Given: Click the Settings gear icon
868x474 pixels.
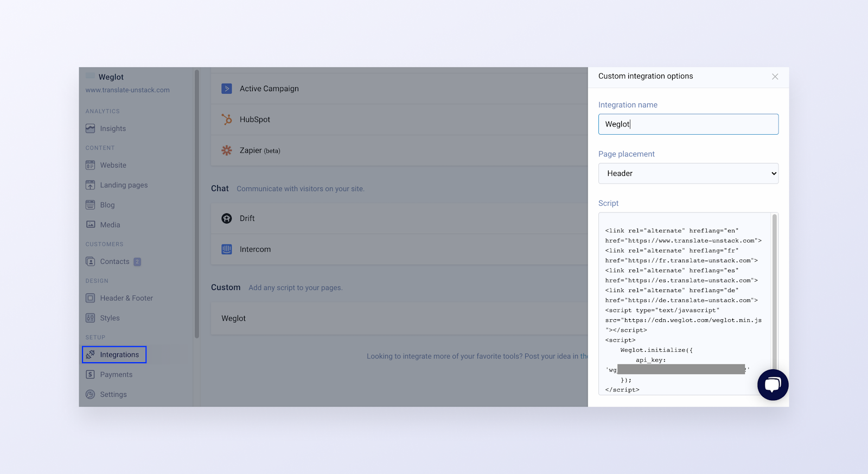Looking at the screenshot, I should 90,395.
